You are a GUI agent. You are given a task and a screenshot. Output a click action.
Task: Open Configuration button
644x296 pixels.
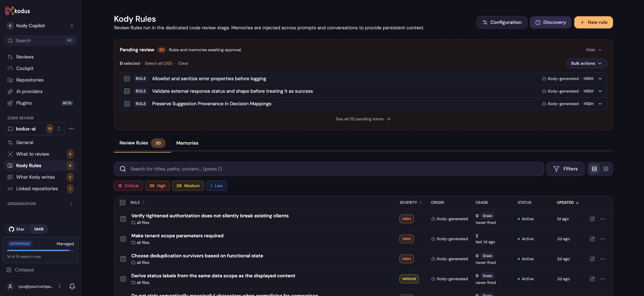click(502, 22)
